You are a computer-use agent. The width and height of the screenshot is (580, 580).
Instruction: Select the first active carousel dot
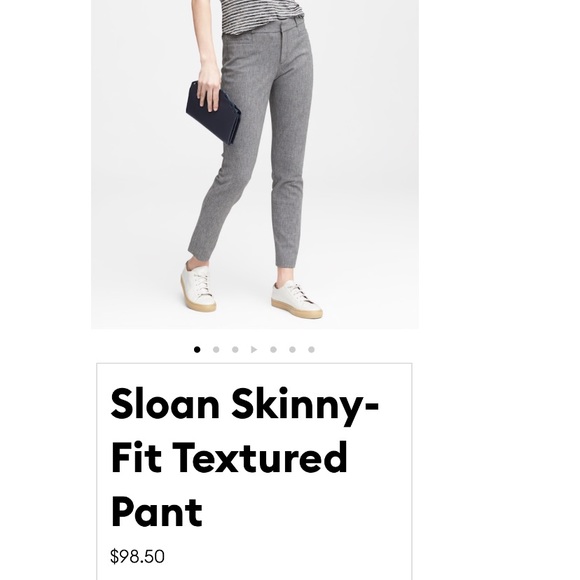pos(197,350)
